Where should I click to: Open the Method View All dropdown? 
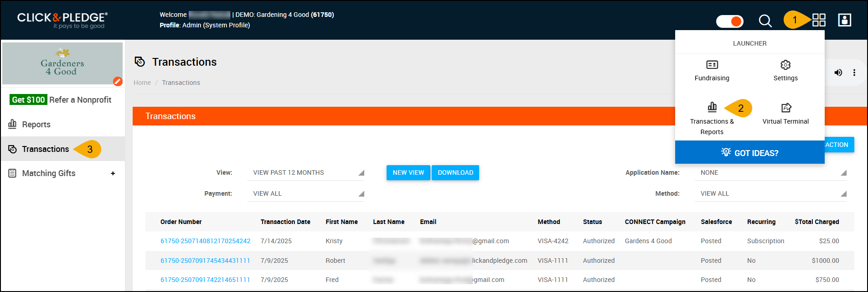(x=771, y=193)
